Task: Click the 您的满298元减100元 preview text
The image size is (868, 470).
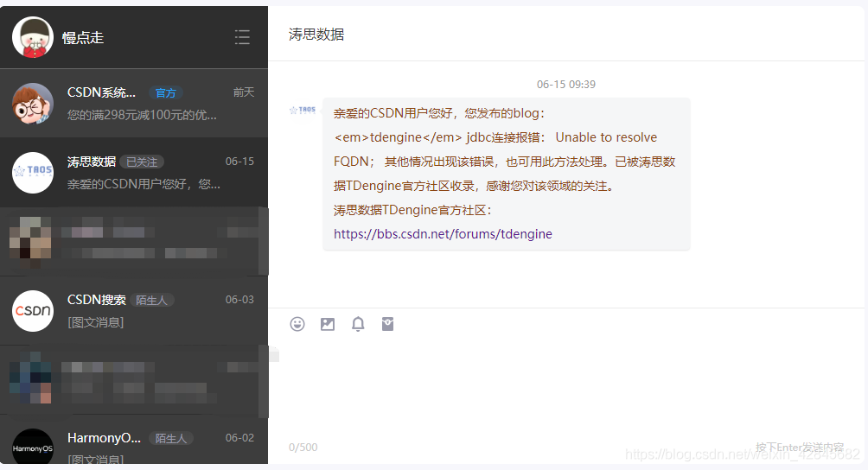Action: point(142,115)
